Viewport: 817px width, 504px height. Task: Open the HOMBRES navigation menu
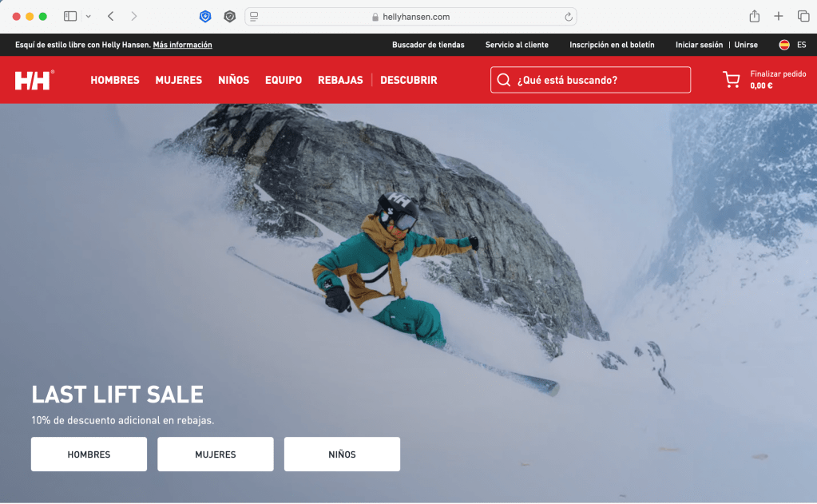(x=115, y=80)
